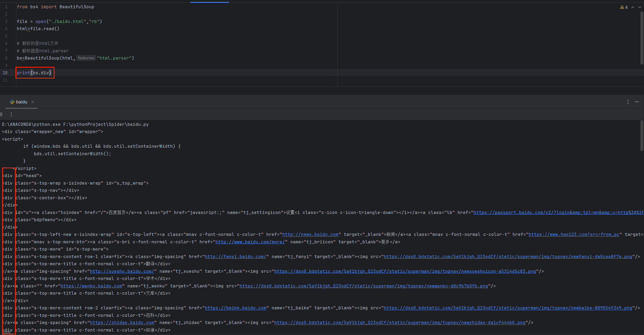Click the 'print(bs.div)' statement
Viewport: 644px width, 335px height.
[34, 73]
